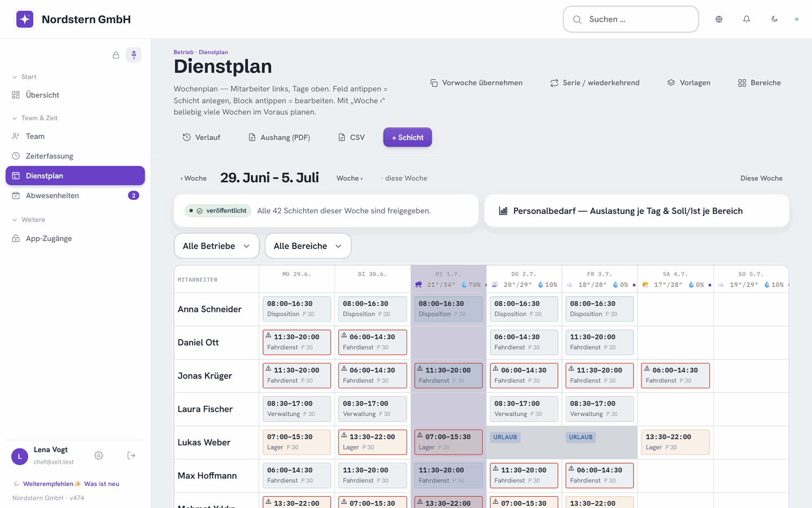Viewport: 812px width, 508px height.
Task: Click warning icon on Jonas Krüger Saturday shift
Action: [x=647, y=369]
